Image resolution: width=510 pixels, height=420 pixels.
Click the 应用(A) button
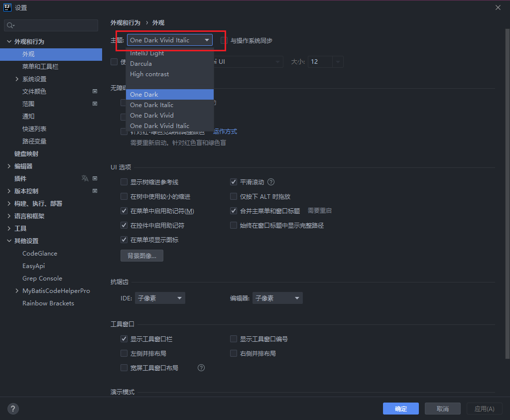point(485,409)
